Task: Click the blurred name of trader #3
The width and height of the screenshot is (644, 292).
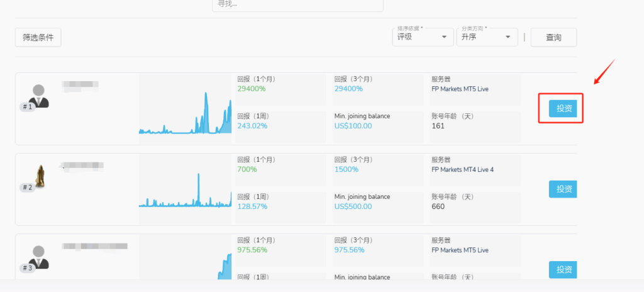Action: click(x=94, y=246)
